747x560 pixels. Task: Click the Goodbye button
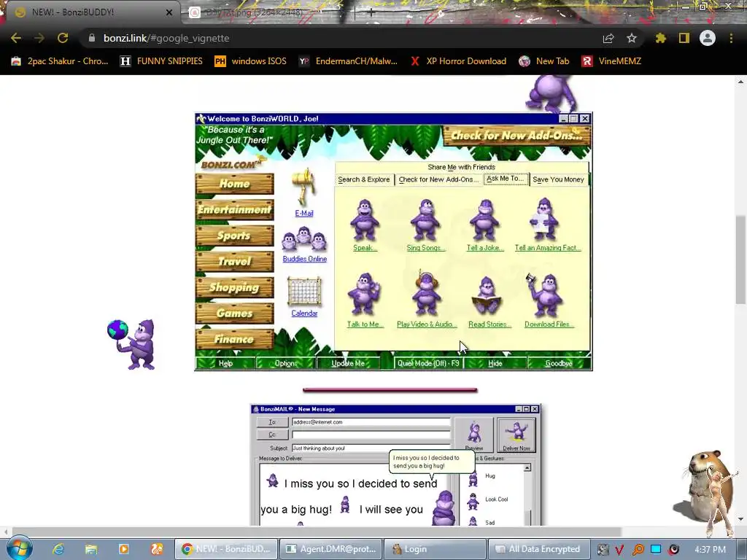(x=559, y=363)
